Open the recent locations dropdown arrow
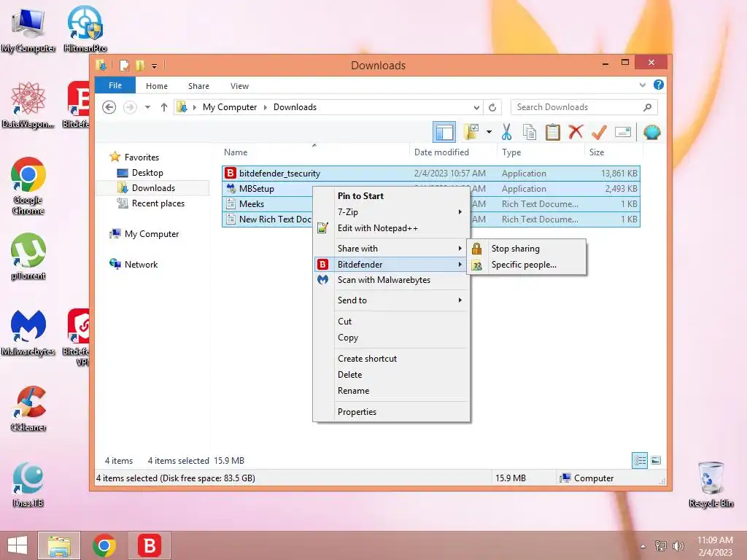Image resolution: width=747 pixels, height=560 pixels. click(147, 107)
